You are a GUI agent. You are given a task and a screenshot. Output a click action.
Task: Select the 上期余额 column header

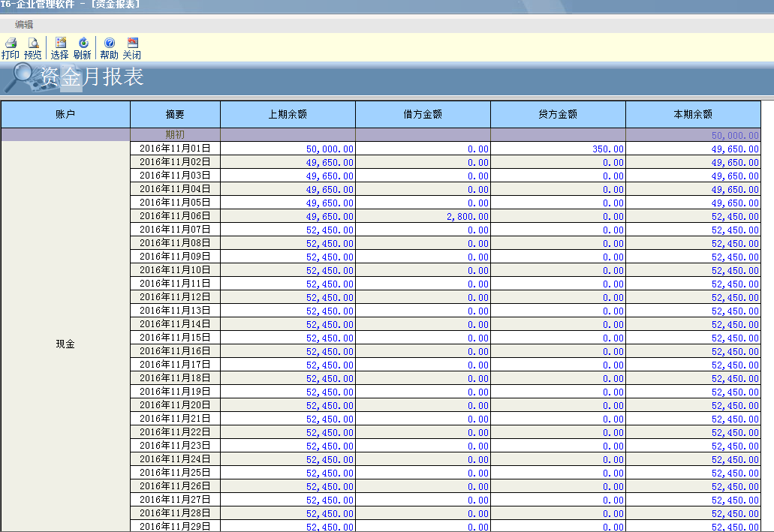pos(288,115)
